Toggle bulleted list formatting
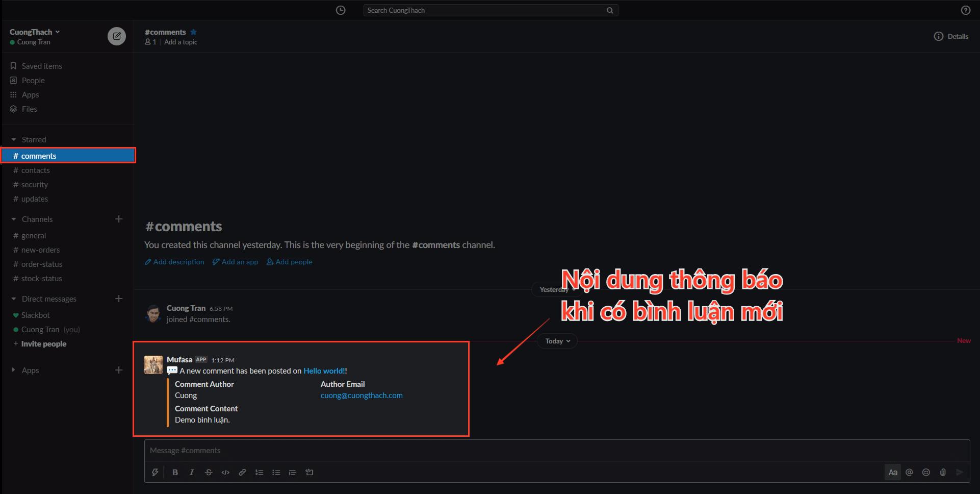This screenshot has height=494, width=980. pos(276,472)
